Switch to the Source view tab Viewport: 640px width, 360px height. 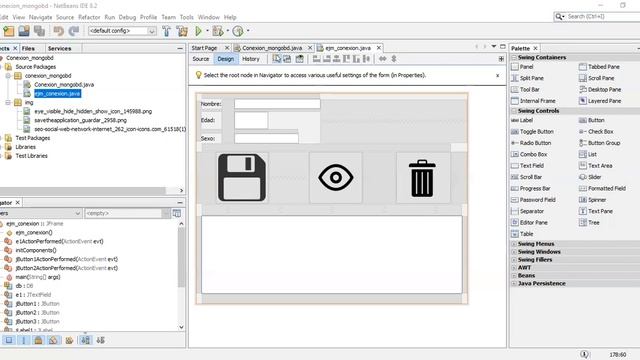point(200,59)
